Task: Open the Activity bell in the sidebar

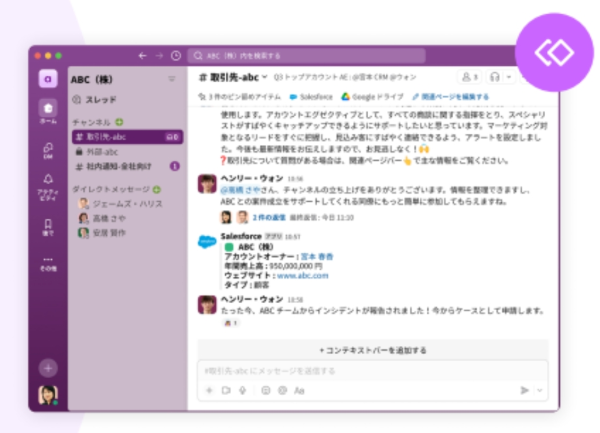Action: click(48, 187)
